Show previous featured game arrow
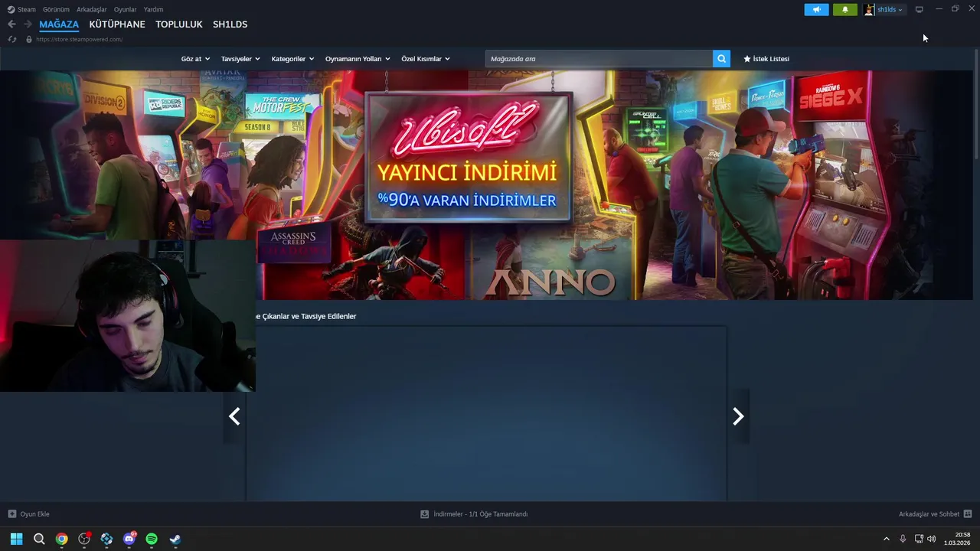980x551 pixels. click(x=234, y=416)
